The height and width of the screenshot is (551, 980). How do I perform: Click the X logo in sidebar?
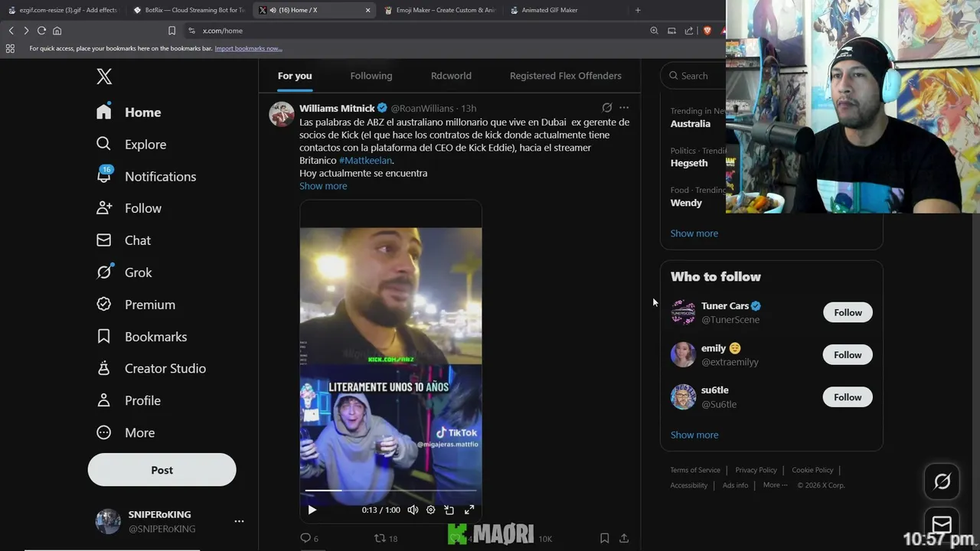104,76
